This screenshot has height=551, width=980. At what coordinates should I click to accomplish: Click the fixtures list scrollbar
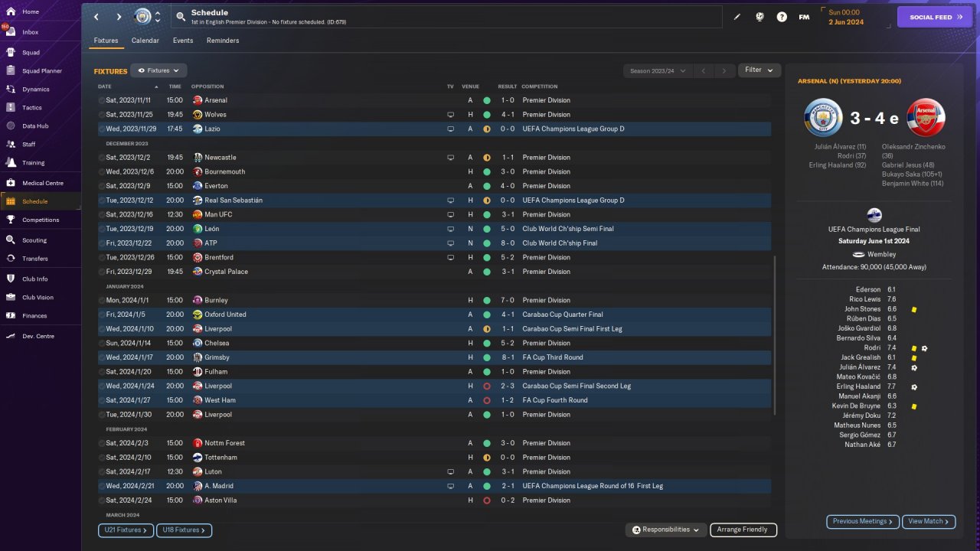(775, 335)
